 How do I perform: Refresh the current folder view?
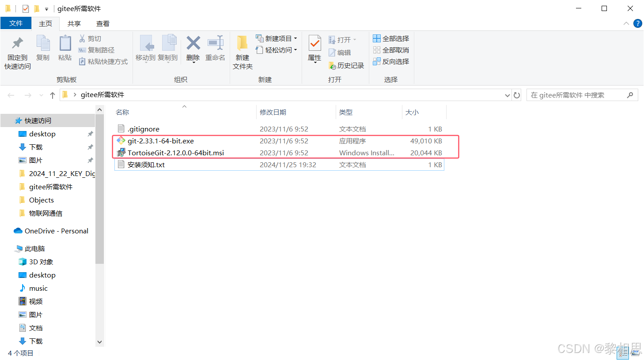517,95
